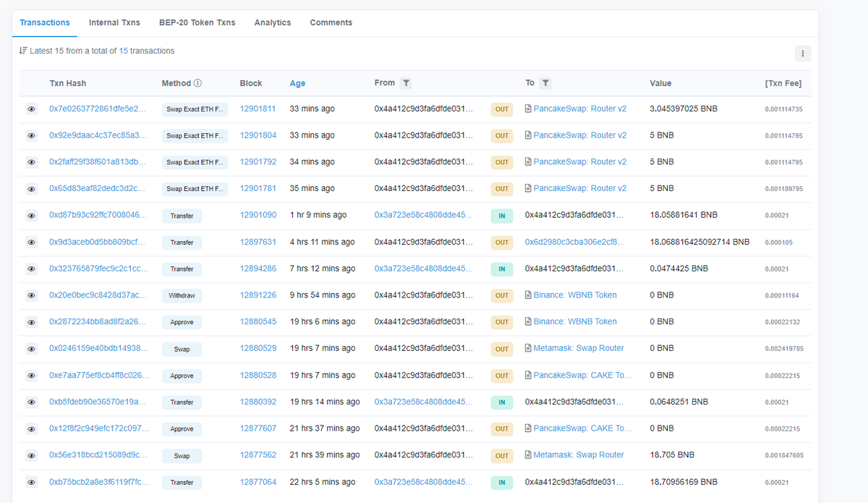
Task: Open sender 0x3a723e58c4808dde45 in block 12894286
Action: pyautogui.click(x=424, y=269)
